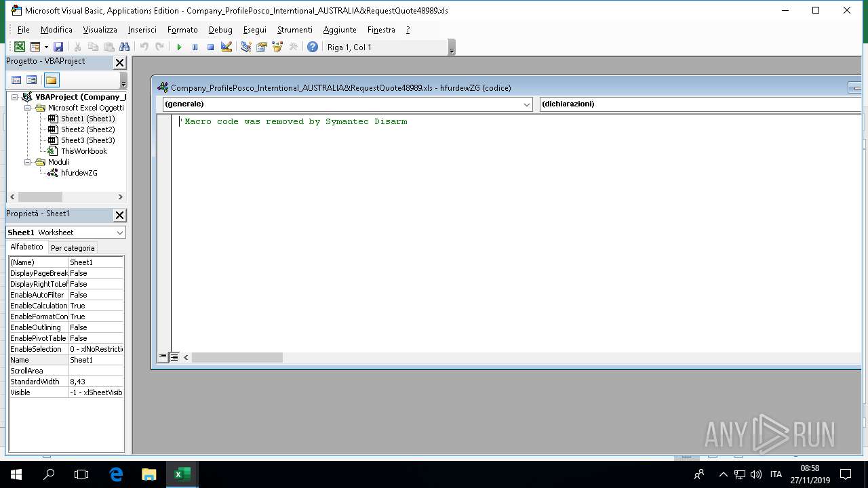Open the Aggiunte menu
Image resolution: width=868 pixels, height=488 pixels.
click(340, 30)
